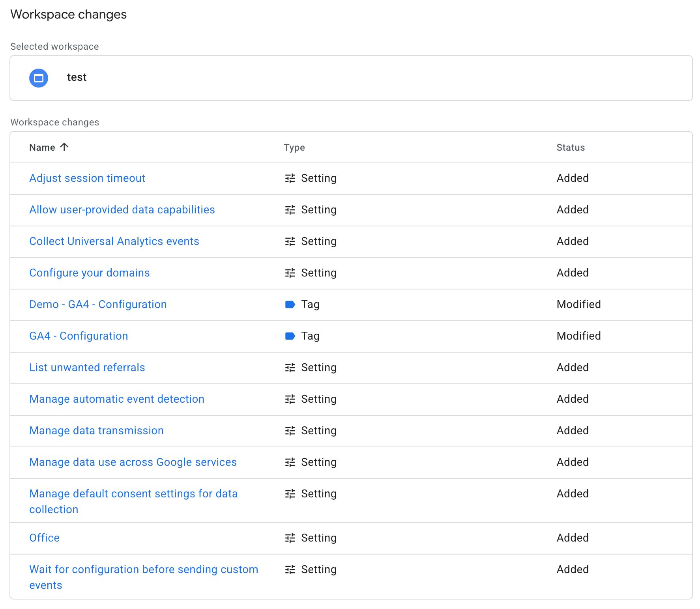Click the tag icon in Demo - GA4 - Configuration row
The width and height of the screenshot is (700, 609).
[x=290, y=304]
